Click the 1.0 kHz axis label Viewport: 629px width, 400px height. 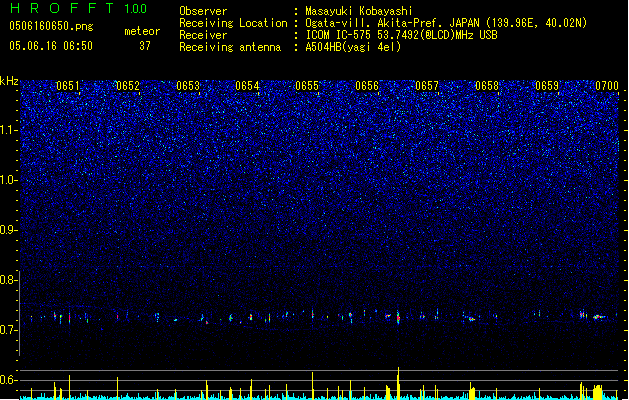pos(8,180)
